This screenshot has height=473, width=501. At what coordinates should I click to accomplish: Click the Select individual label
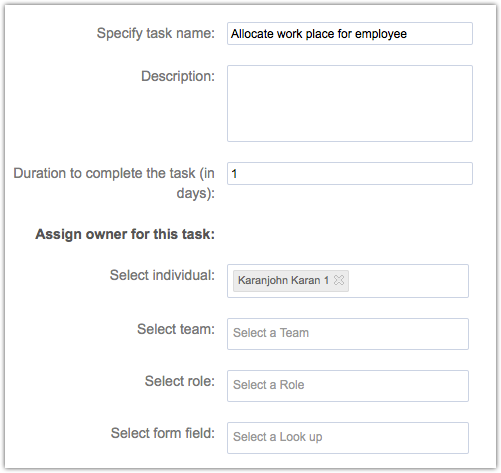point(162,275)
